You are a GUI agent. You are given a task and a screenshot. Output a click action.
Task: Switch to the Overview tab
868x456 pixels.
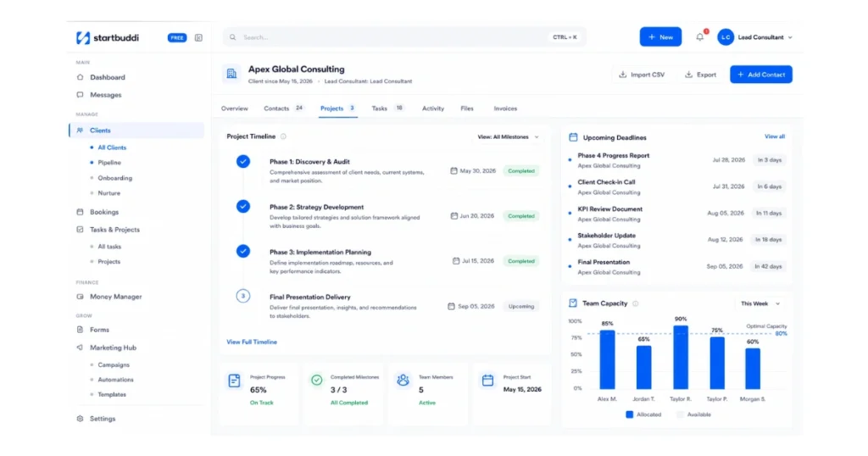[x=235, y=108]
